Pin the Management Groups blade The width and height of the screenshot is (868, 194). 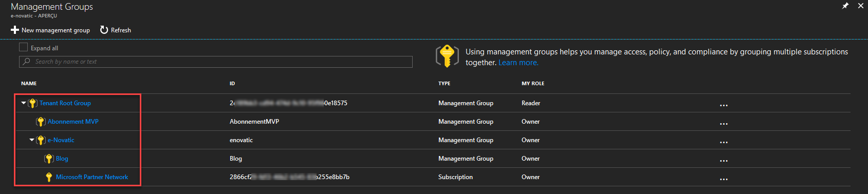[x=845, y=6]
